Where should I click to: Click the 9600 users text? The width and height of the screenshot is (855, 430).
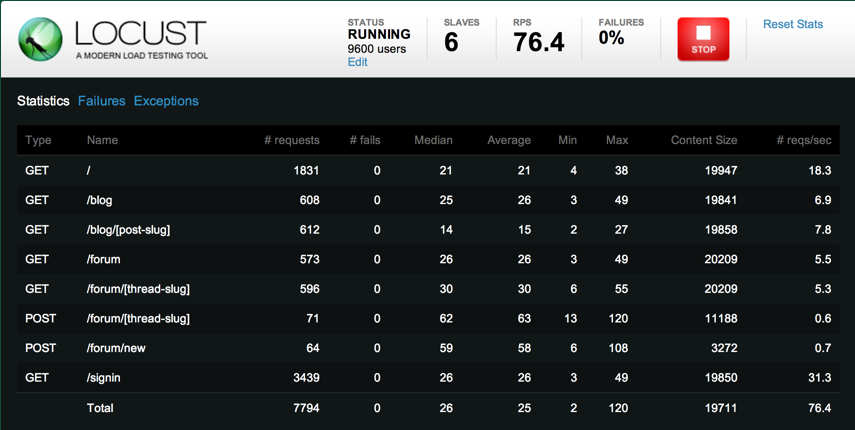tap(377, 49)
